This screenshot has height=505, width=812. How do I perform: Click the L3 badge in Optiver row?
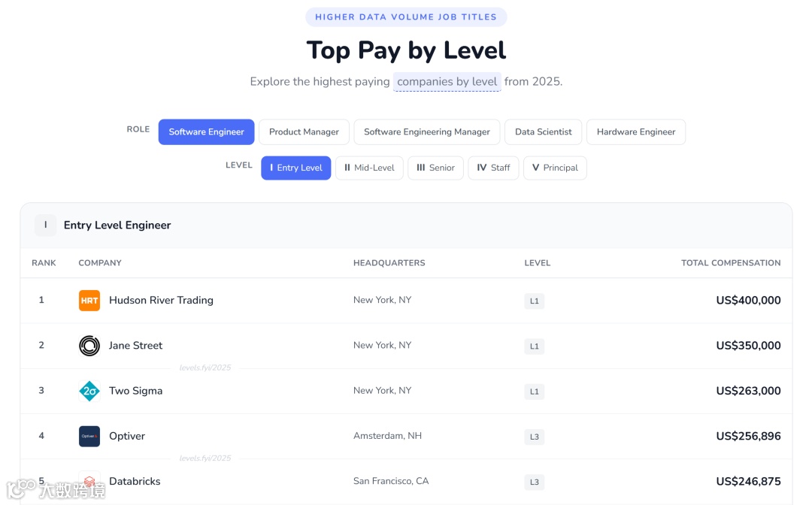pyautogui.click(x=535, y=437)
